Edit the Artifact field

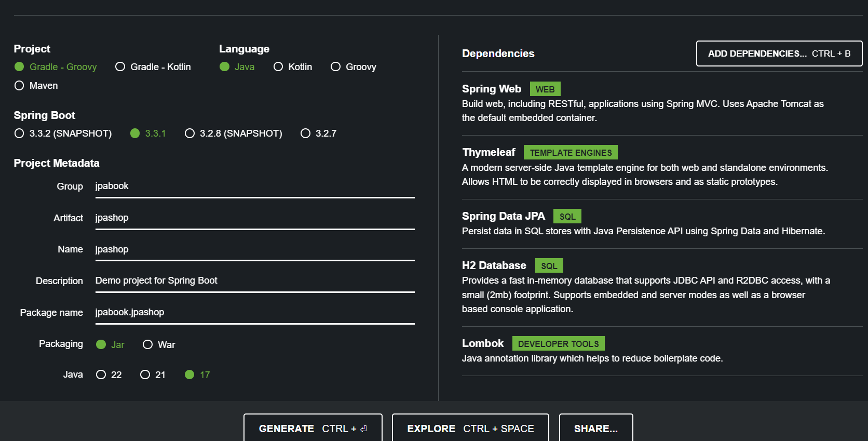[x=255, y=218]
